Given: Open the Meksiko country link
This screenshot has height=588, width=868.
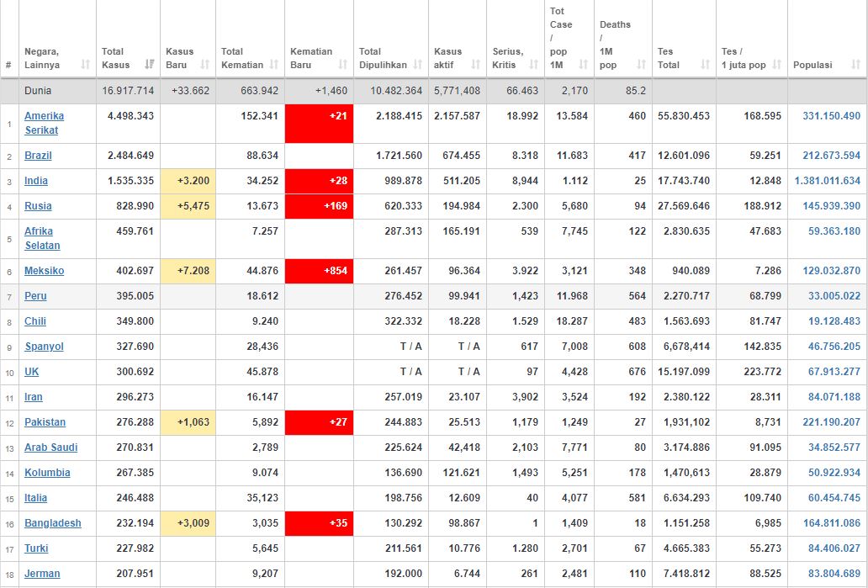Looking at the screenshot, I should [45, 271].
